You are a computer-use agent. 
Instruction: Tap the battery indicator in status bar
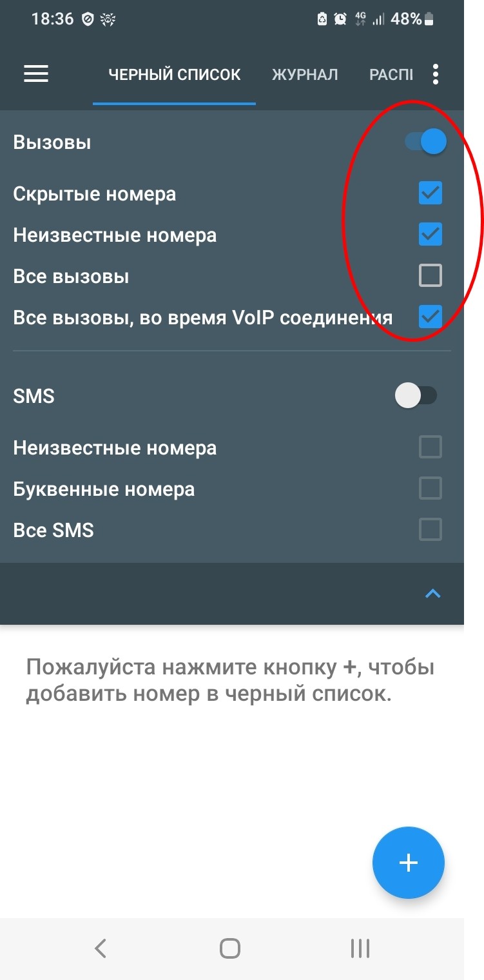coord(429,19)
